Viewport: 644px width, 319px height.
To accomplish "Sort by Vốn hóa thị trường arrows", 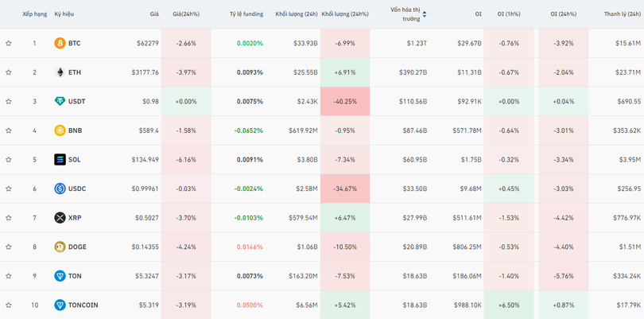I will (x=424, y=14).
